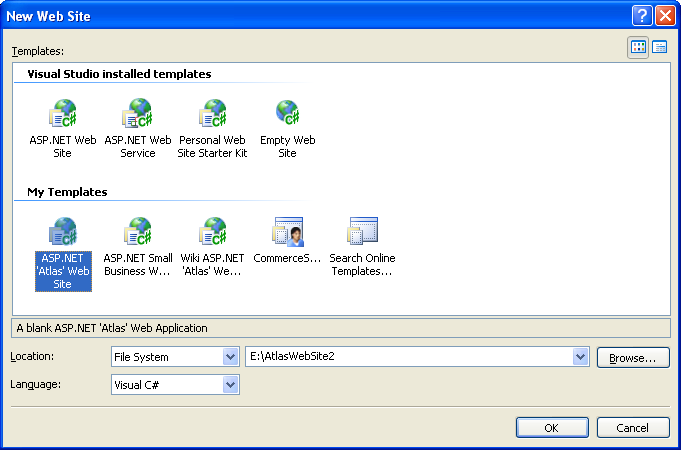681x450 pixels.
Task: Click the Browse... button
Action: click(633, 357)
